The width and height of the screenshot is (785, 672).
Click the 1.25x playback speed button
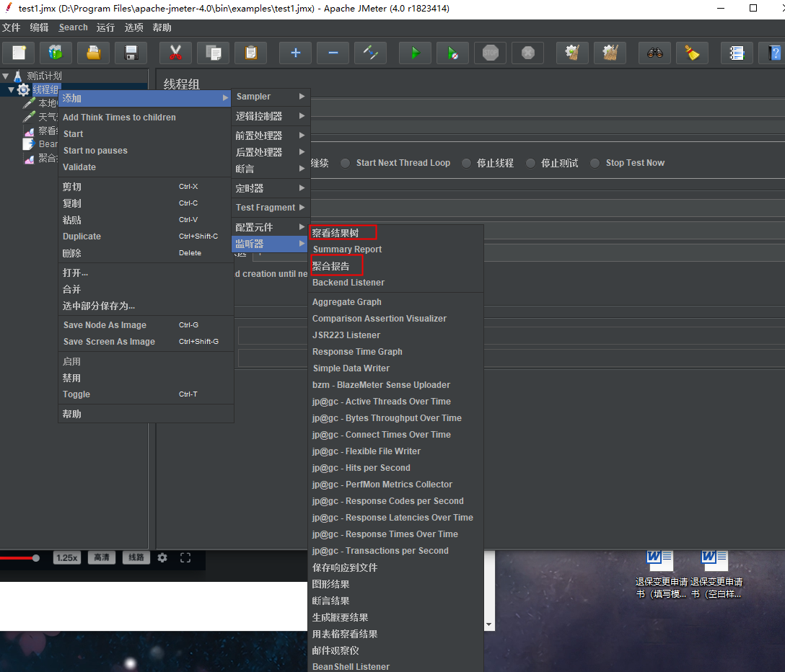click(66, 557)
